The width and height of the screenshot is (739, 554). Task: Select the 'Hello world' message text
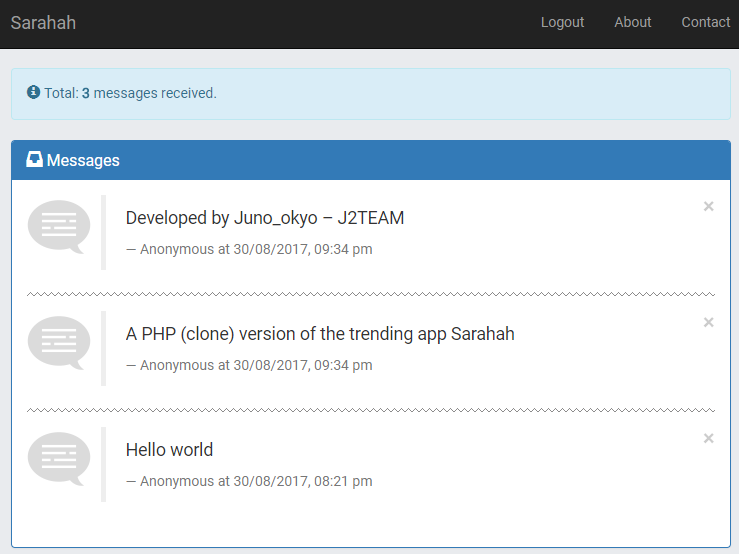(169, 450)
